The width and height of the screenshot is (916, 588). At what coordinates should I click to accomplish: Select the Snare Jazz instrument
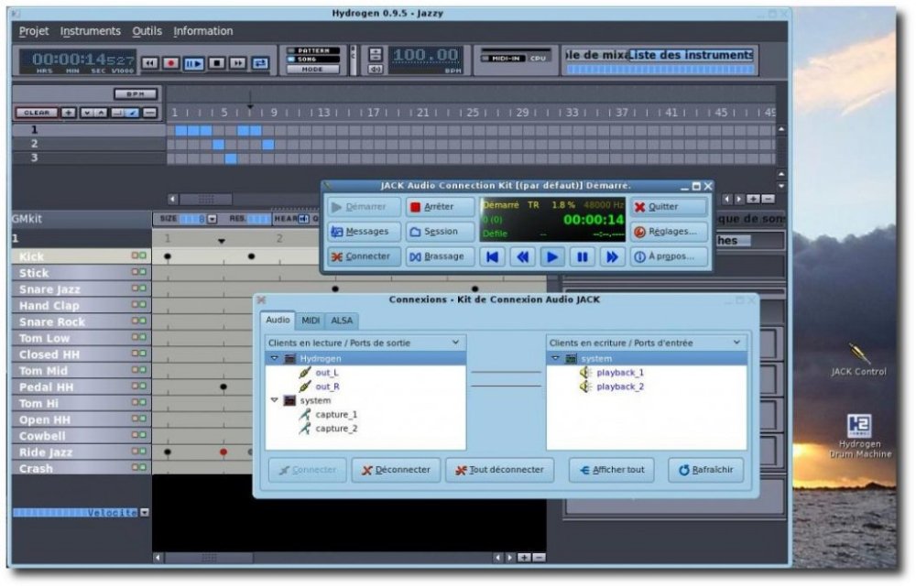82,289
